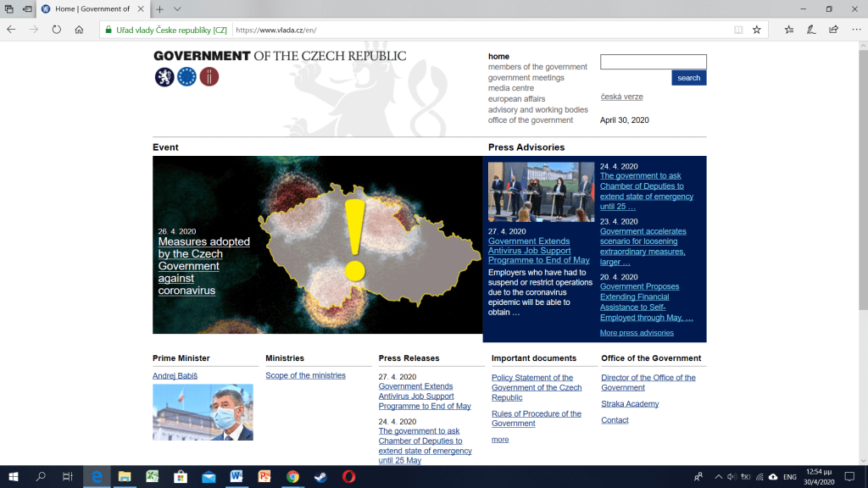Click the browser Home button
868x488 pixels.
[x=79, y=29]
